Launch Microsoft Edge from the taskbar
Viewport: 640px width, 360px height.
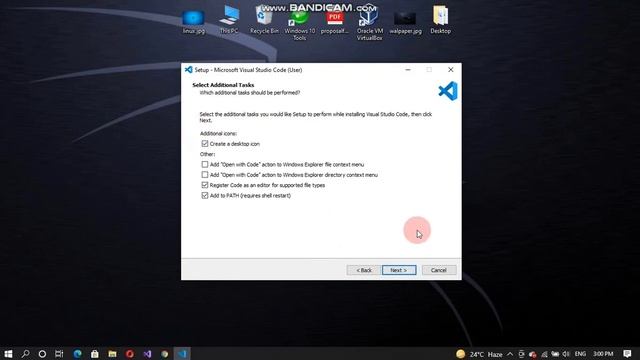[x=78, y=353]
